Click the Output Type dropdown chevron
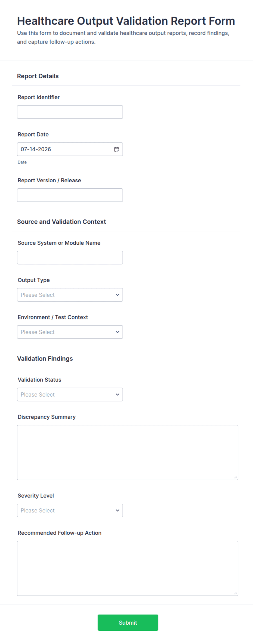This screenshot has height=644, width=253. coord(118,295)
